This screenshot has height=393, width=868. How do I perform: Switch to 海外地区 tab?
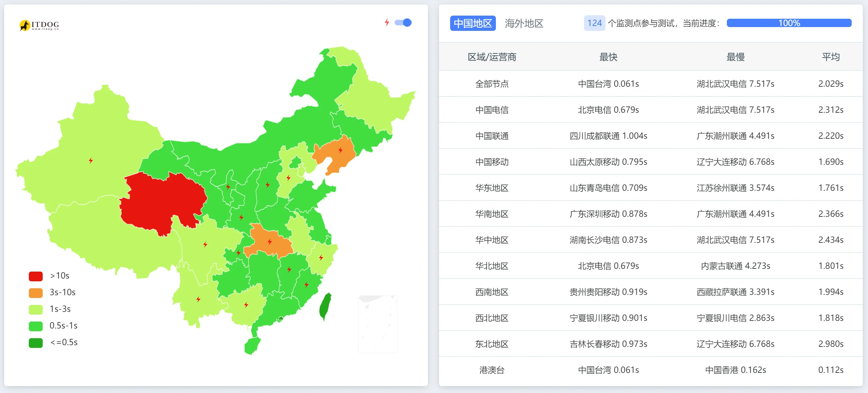tap(524, 24)
